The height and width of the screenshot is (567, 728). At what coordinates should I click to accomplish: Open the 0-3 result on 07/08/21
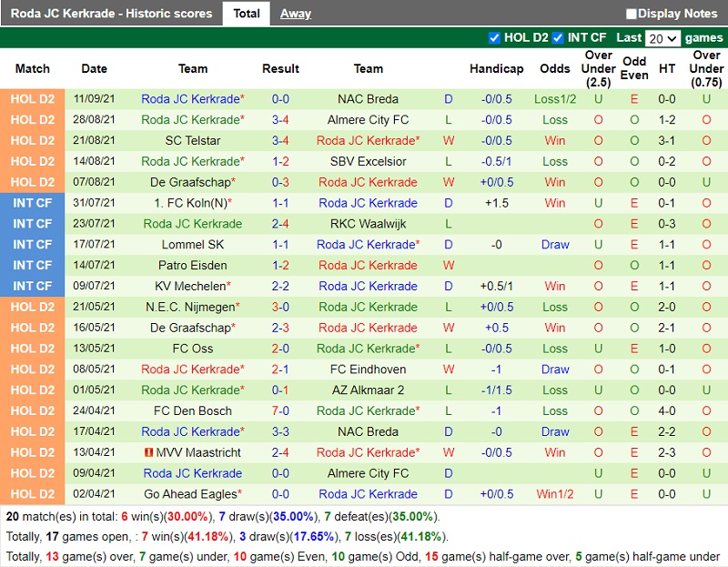tap(280, 183)
